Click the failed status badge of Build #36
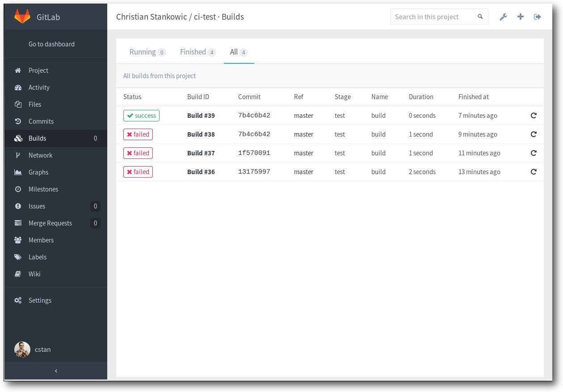 coord(138,172)
